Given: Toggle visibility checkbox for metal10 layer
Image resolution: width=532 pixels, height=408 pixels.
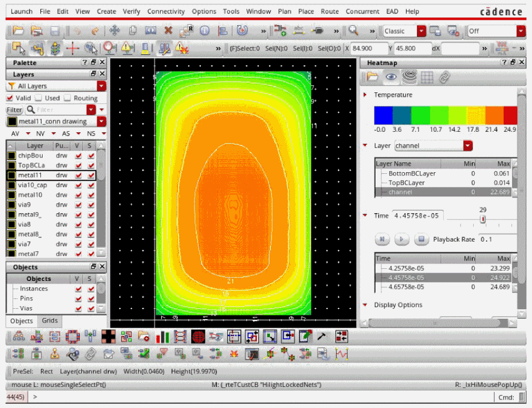Looking at the screenshot, I should (78, 195).
